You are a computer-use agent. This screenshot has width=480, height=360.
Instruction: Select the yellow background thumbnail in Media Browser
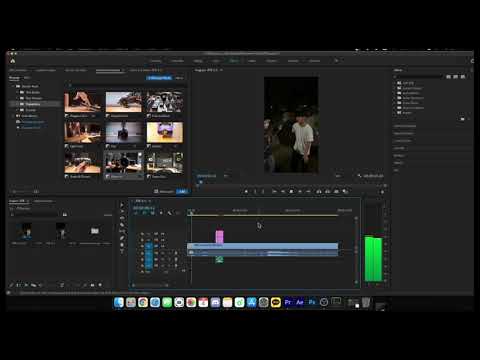[x=165, y=132]
